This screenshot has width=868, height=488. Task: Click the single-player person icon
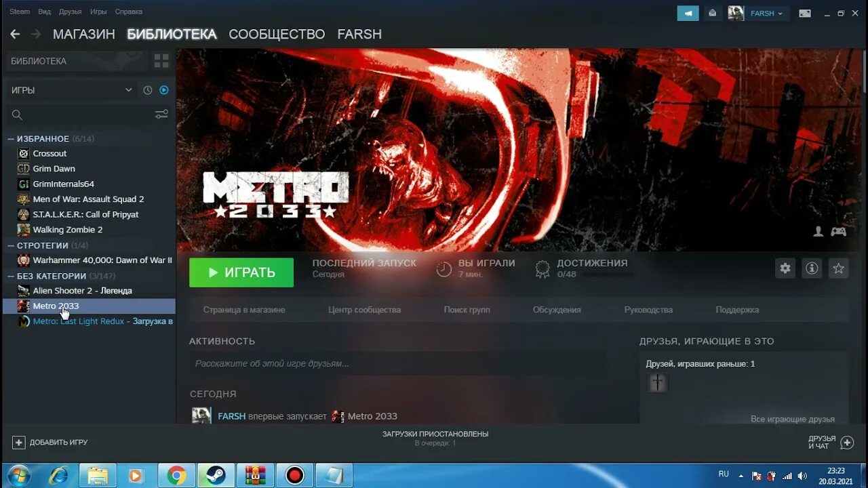click(x=818, y=231)
